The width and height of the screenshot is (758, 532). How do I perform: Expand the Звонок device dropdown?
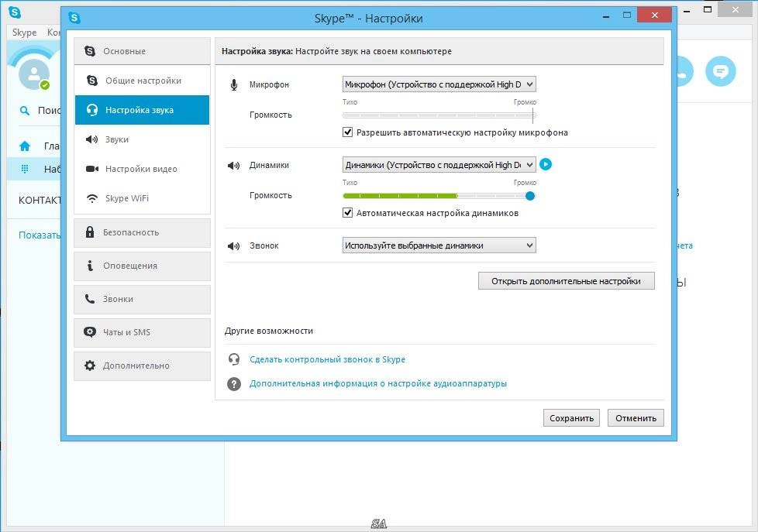click(439, 245)
